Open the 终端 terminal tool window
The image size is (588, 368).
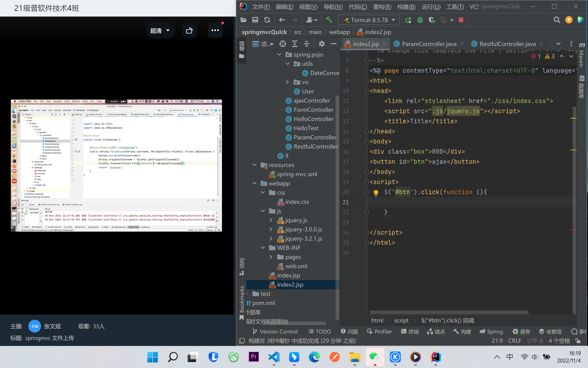410,331
